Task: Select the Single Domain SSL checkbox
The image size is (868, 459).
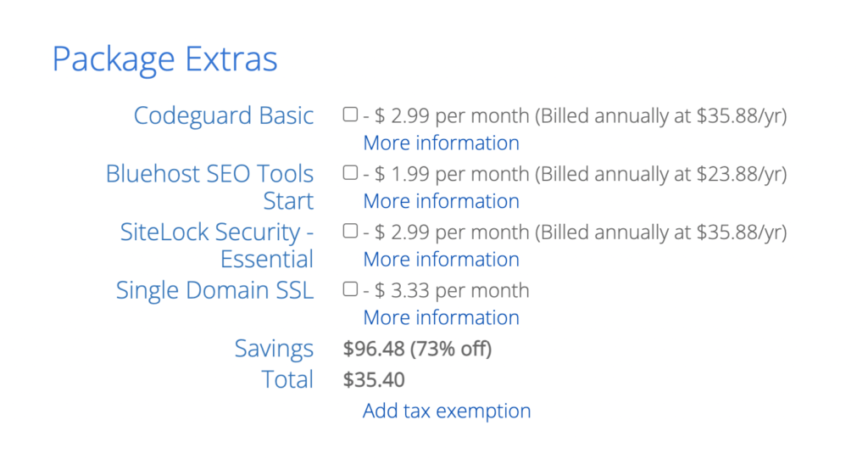Action: click(x=350, y=288)
